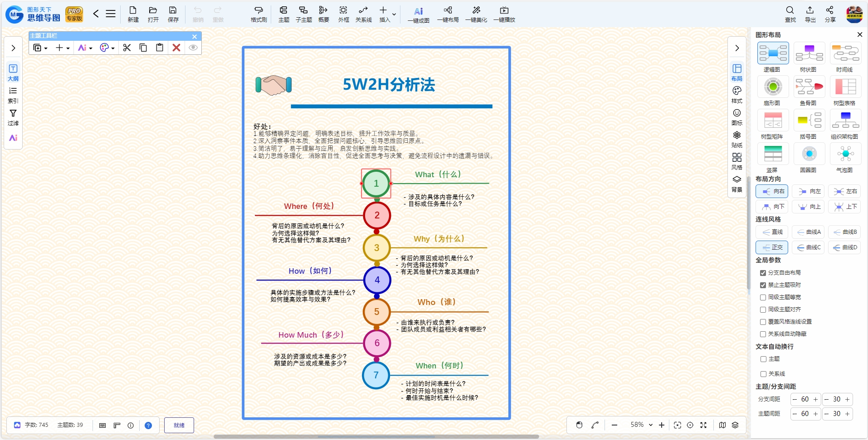Add an 外框 boundary frame

point(343,14)
